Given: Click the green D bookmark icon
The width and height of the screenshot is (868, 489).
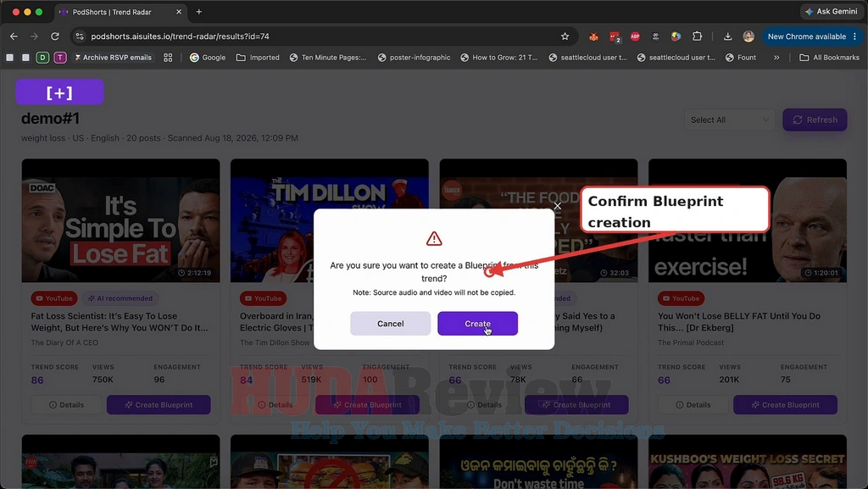Looking at the screenshot, I should 42,58.
